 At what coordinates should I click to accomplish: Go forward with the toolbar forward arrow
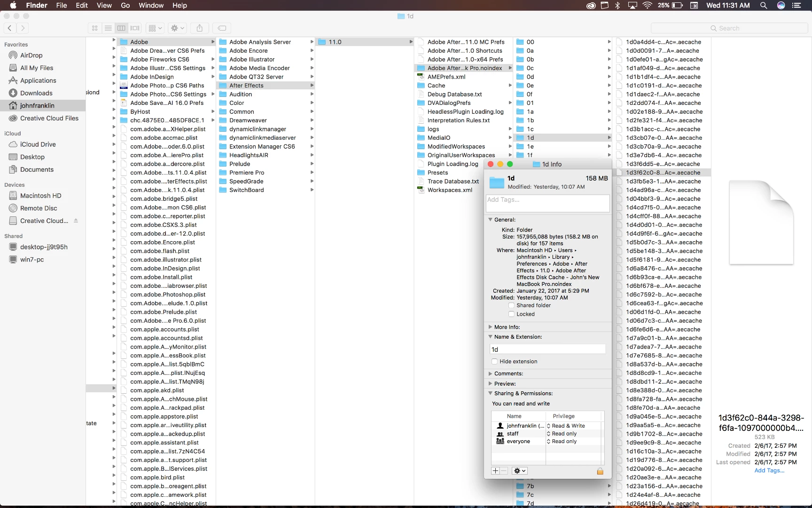[x=23, y=28]
